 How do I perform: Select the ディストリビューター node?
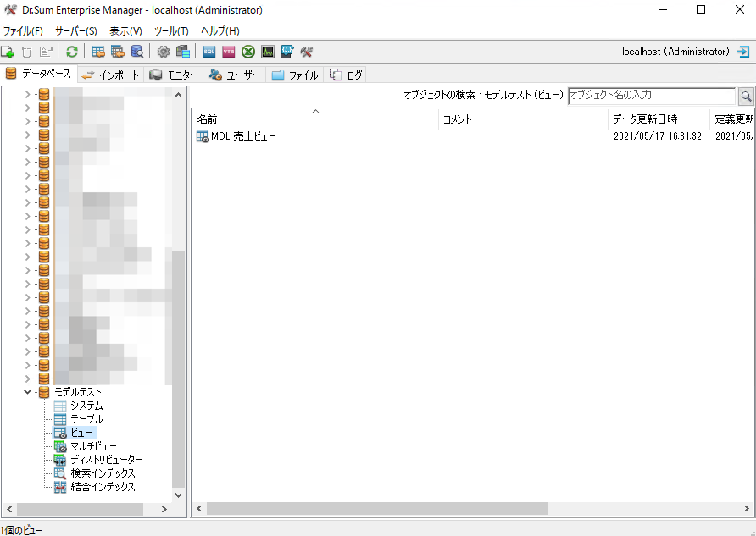pos(107,460)
